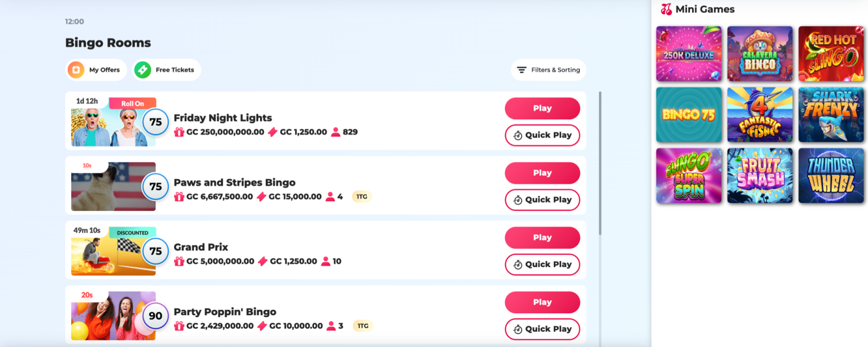Viewport: 868px width, 347px height.
Task: Click the orange star icon on My Offers
Action: (x=77, y=70)
